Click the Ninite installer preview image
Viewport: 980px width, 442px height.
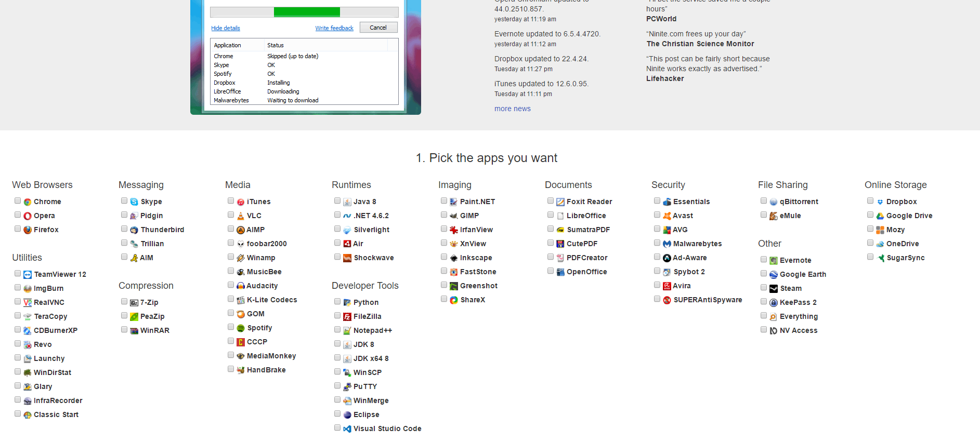pyautogui.click(x=306, y=57)
